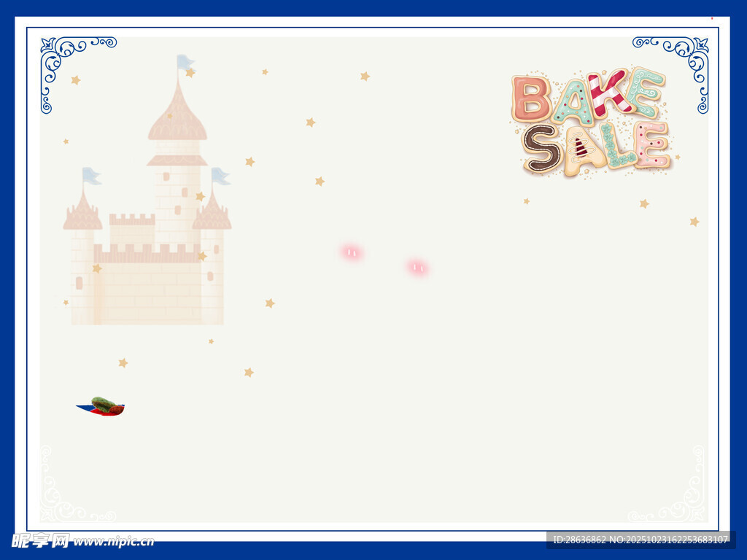The image size is (747, 560).
Task: Select the flag on the castle's left tower
Action: point(90,175)
